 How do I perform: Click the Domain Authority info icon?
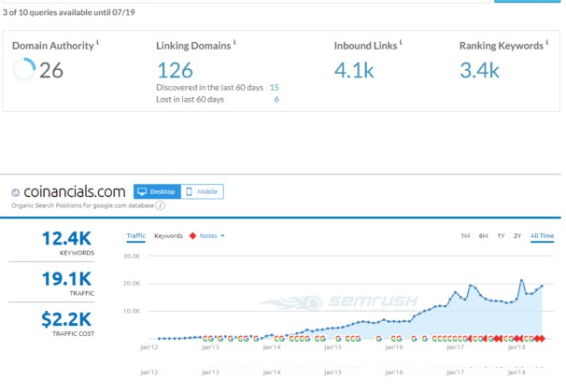click(x=98, y=43)
